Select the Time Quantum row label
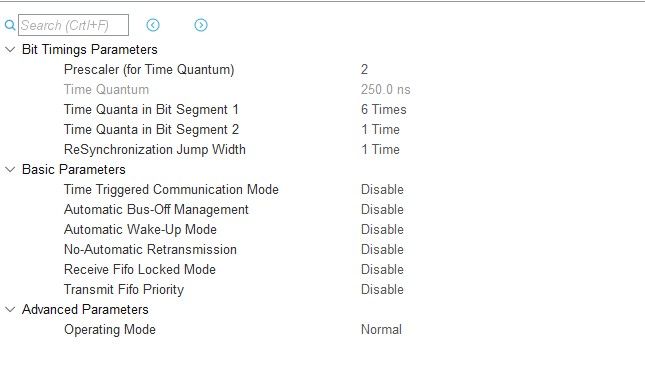Screen dimensions: 645x378 [x=106, y=90]
